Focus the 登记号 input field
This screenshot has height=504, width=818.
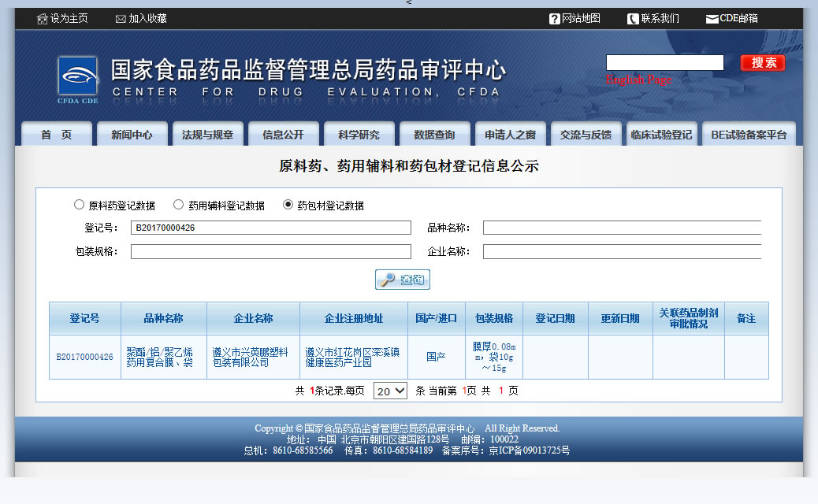271,228
